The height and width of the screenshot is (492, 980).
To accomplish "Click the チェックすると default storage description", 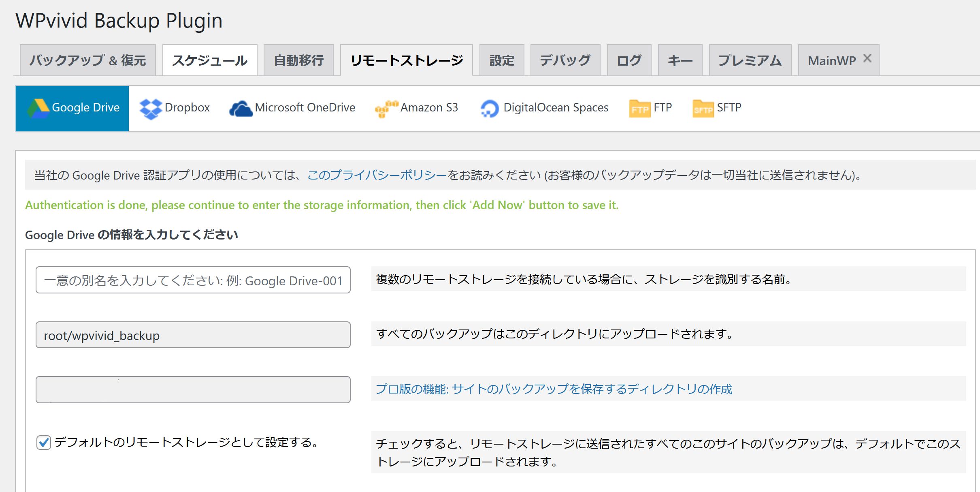I will tap(669, 452).
